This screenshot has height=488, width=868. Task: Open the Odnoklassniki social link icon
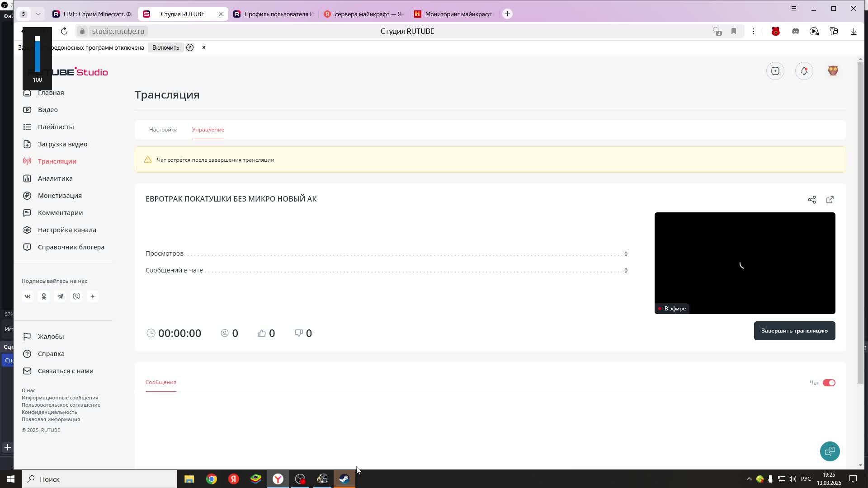click(44, 296)
